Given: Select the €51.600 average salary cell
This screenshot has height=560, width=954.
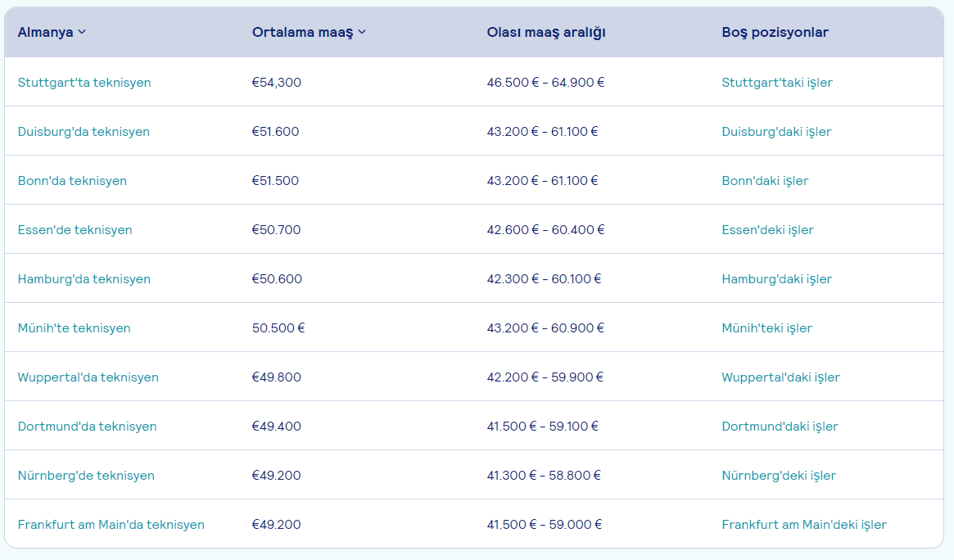Looking at the screenshot, I should (x=276, y=131).
